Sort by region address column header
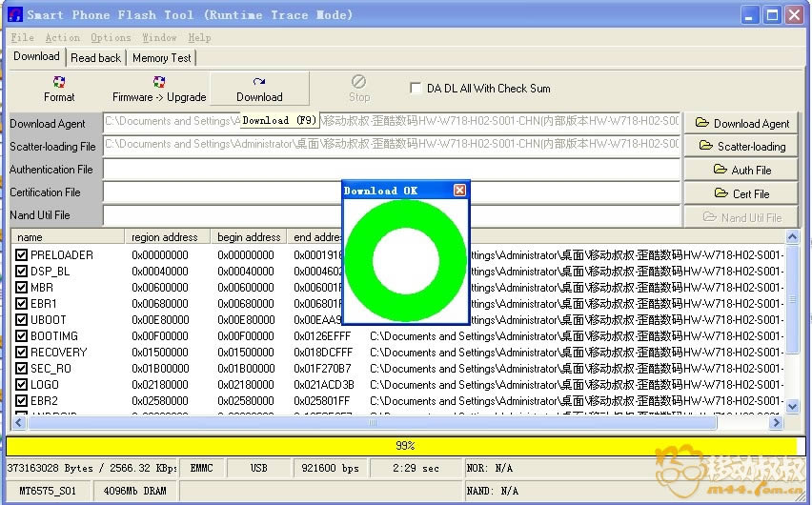812x505 pixels. (x=166, y=237)
